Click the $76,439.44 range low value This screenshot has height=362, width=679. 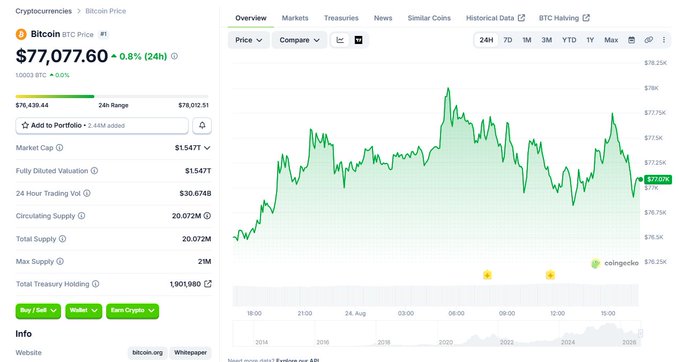[32, 105]
